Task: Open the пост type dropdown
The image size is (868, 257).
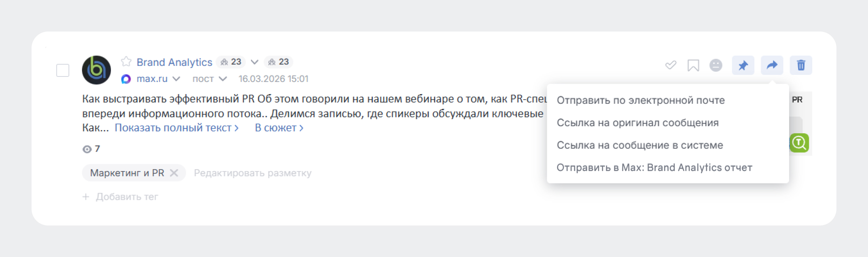Action: pos(223,79)
